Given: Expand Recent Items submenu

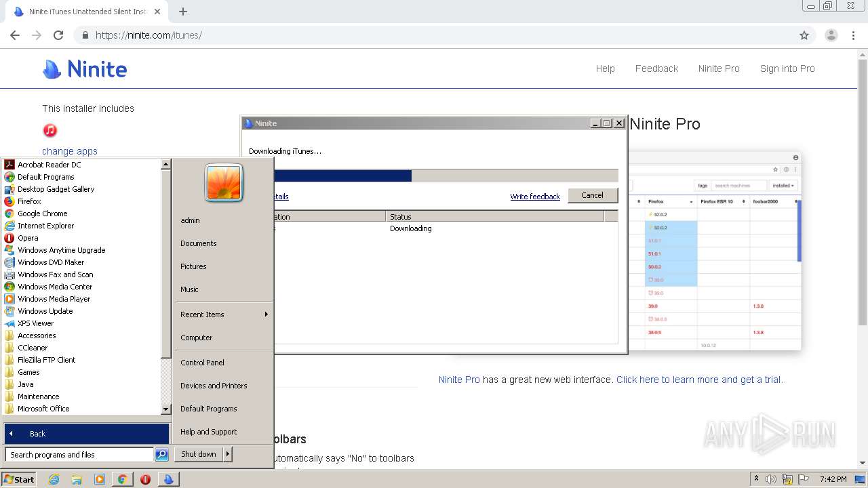Looking at the screenshot, I should pyautogui.click(x=223, y=314).
